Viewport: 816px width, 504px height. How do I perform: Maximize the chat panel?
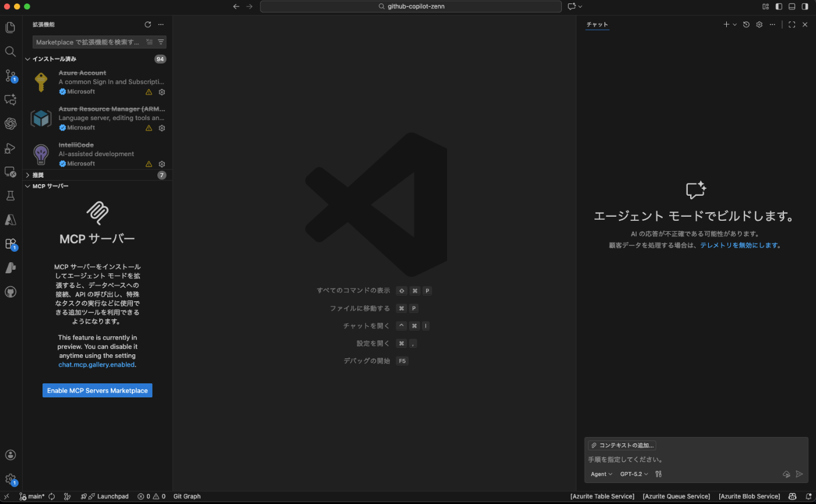tap(792, 24)
